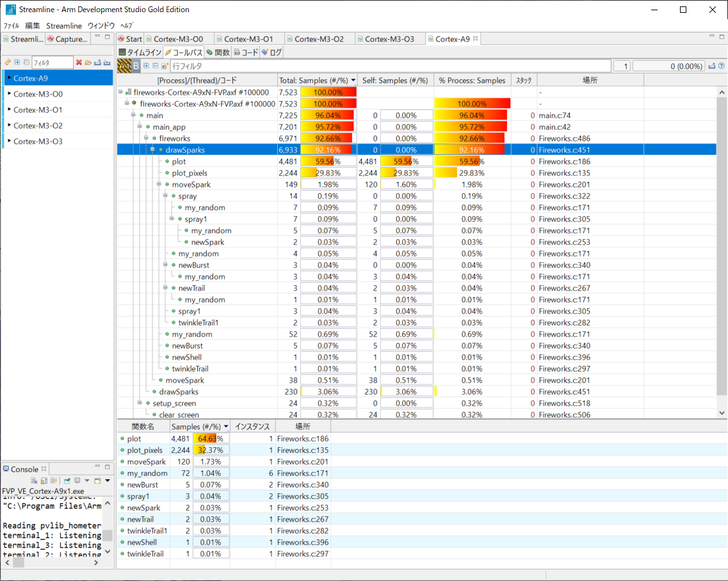Click the pin console icon

pos(67,481)
